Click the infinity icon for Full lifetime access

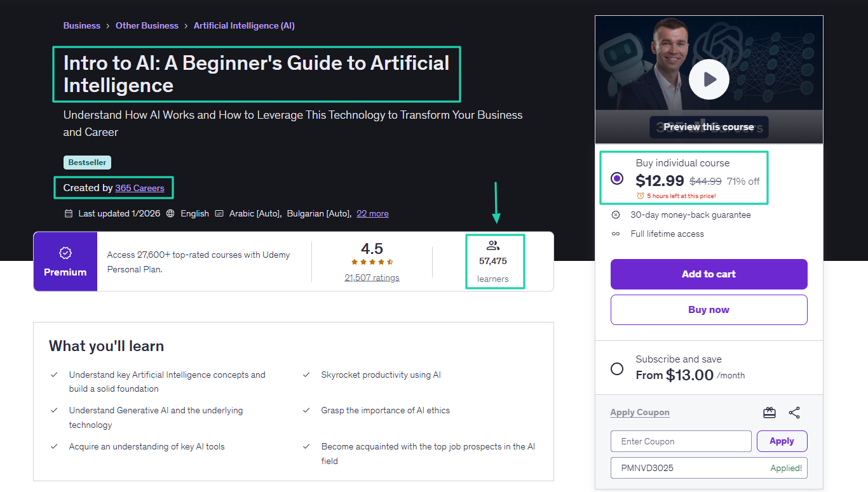coord(615,234)
